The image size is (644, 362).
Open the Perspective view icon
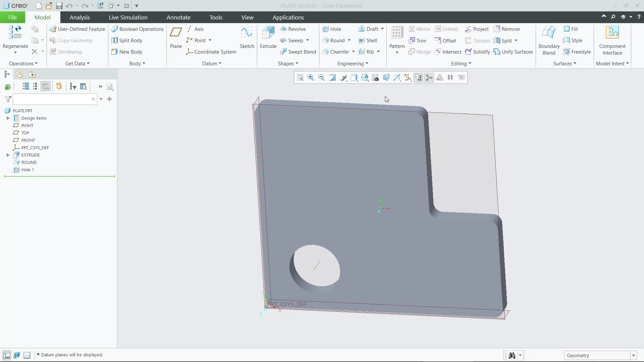pyautogui.click(x=386, y=78)
